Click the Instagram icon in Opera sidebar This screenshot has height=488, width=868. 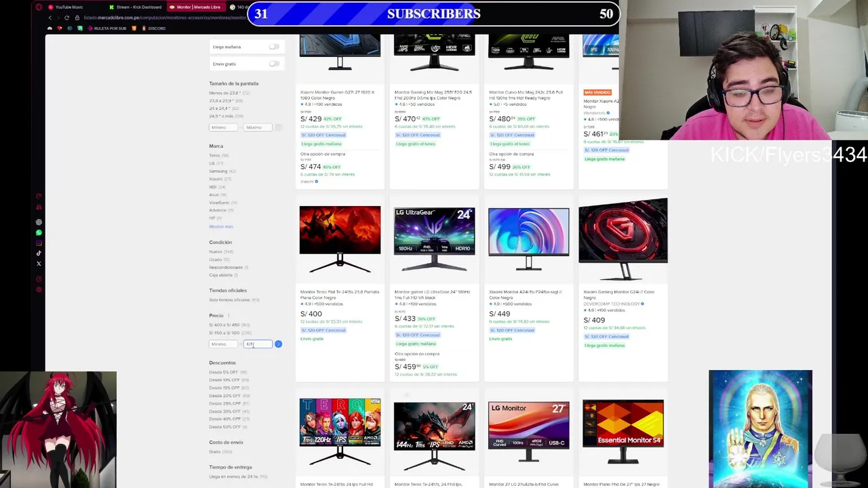39,243
